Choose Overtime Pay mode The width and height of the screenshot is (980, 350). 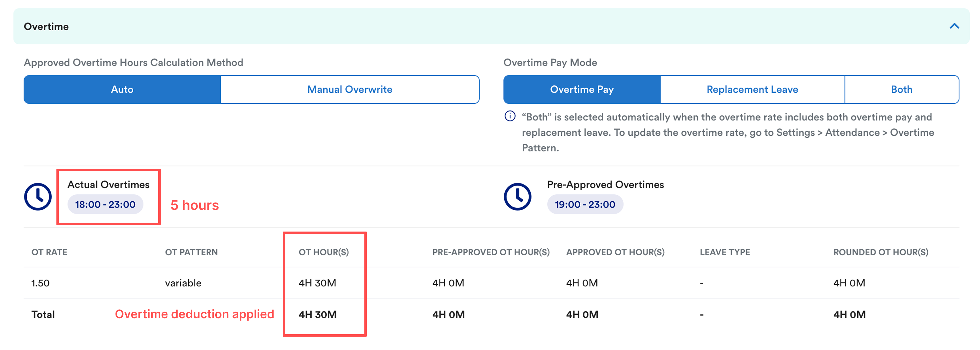[x=582, y=89]
